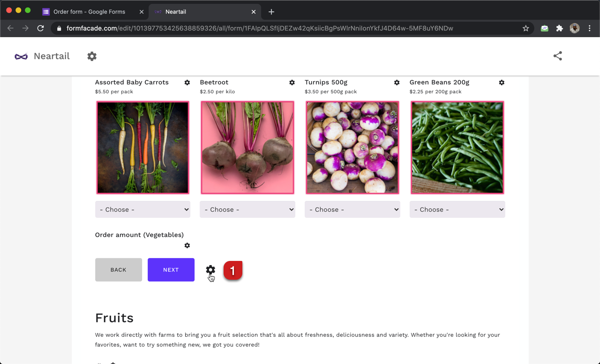Image resolution: width=600 pixels, height=364 pixels.
Task: Open settings for Assorted Baby Carrots product
Action: [187, 82]
